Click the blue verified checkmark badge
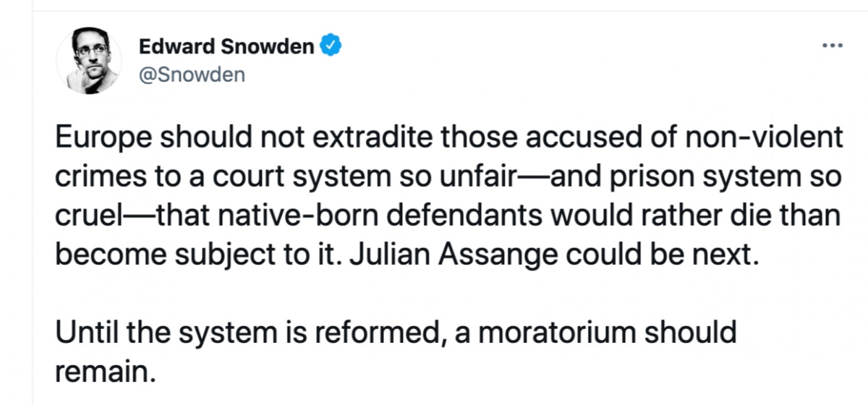Image resolution: width=868 pixels, height=405 pixels. pos(330,46)
